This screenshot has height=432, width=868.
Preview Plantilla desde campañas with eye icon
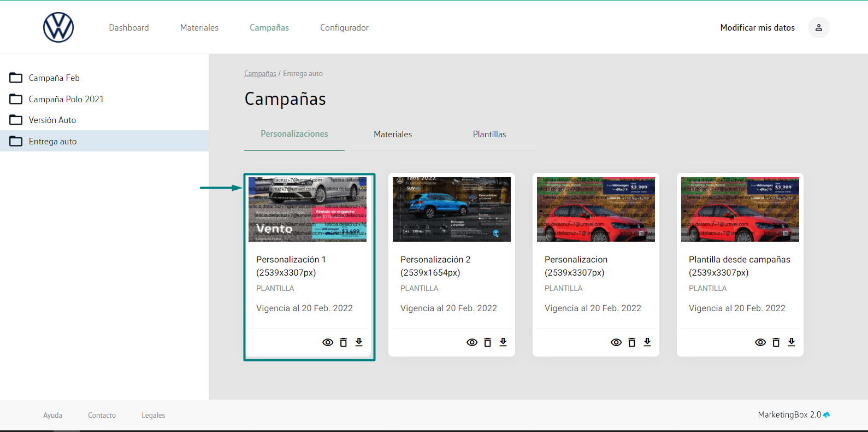pyautogui.click(x=760, y=342)
